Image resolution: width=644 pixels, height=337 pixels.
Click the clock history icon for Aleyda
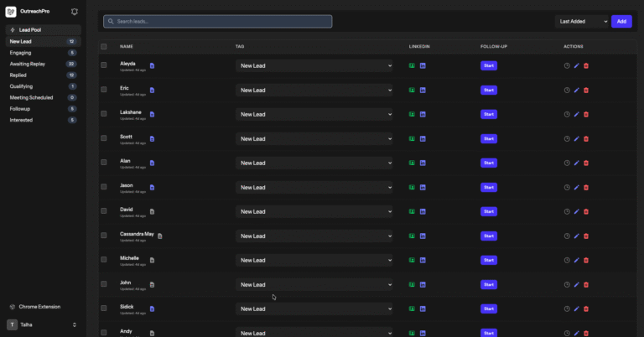point(567,65)
